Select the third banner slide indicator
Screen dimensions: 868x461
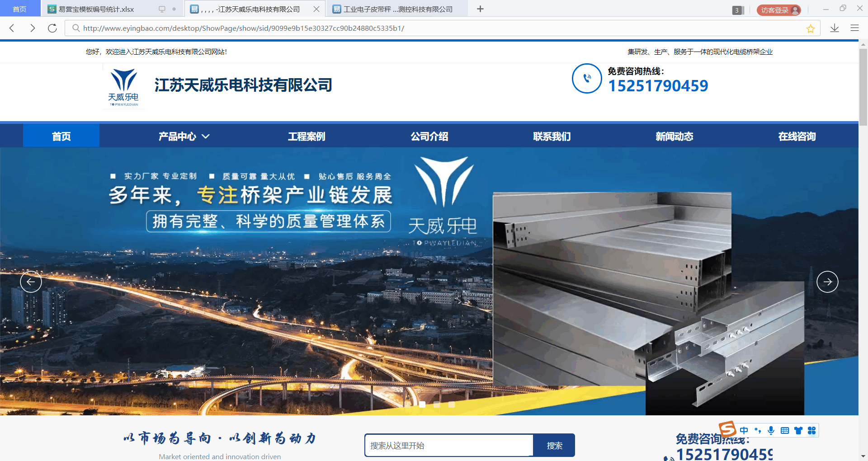click(437, 404)
